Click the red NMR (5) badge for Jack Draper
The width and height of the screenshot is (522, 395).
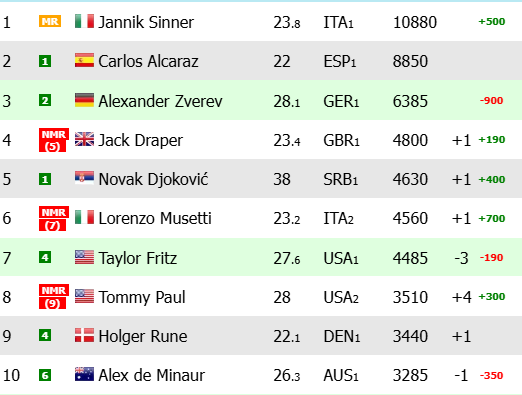tap(54, 140)
